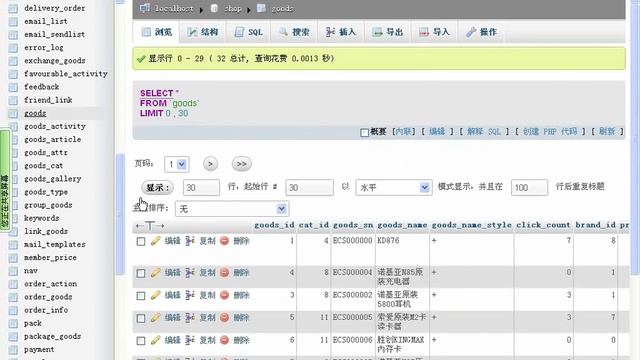Viewport: 640px width, 360px height.
Task: Click the edit pencil icon for ECS000002 row
Action: pos(156,295)
